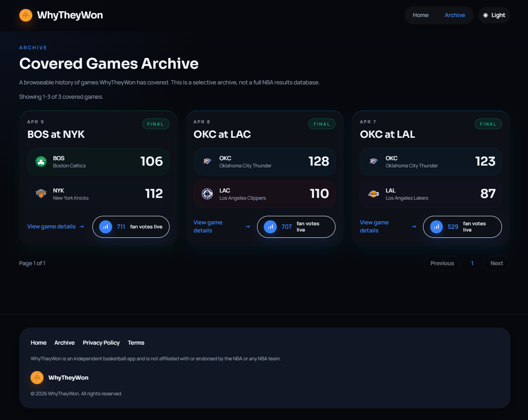Click the APR 9 date label
The height and width of the screenshot is (420, 528).
click(36, 122)
